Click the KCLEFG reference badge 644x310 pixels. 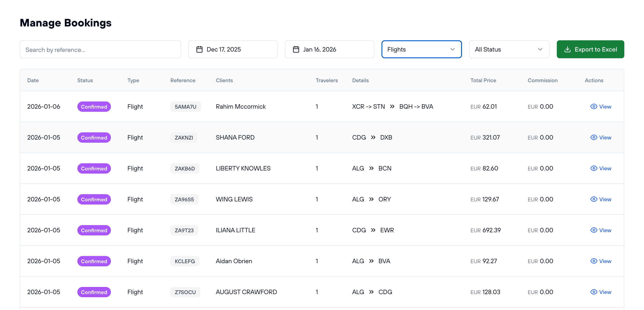point(184,261)
